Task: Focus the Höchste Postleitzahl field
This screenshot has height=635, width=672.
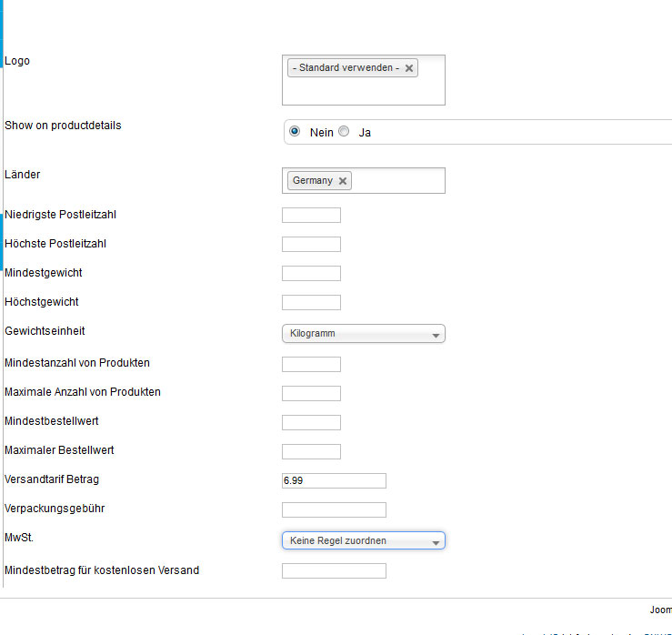Action: tap(311, 245)
